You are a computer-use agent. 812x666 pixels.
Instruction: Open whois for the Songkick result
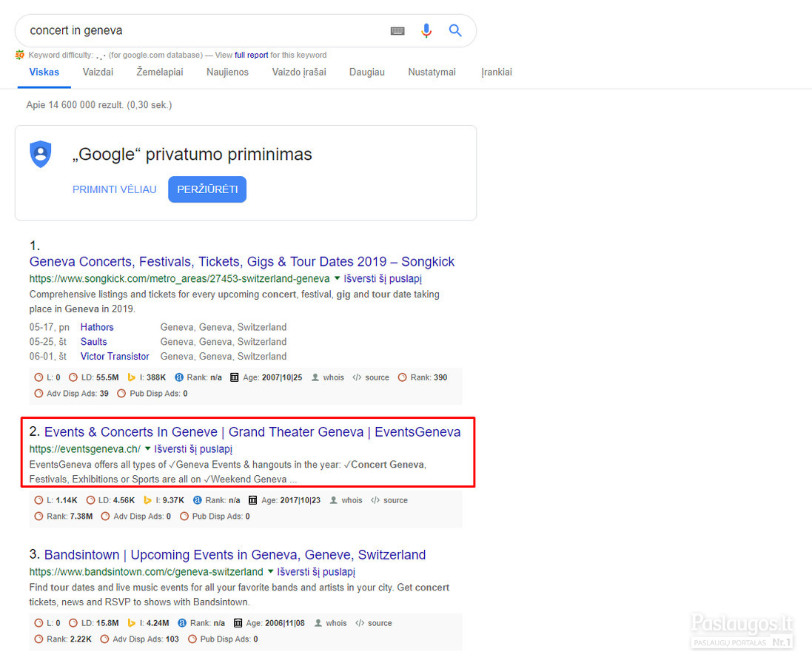coord(328,377)
